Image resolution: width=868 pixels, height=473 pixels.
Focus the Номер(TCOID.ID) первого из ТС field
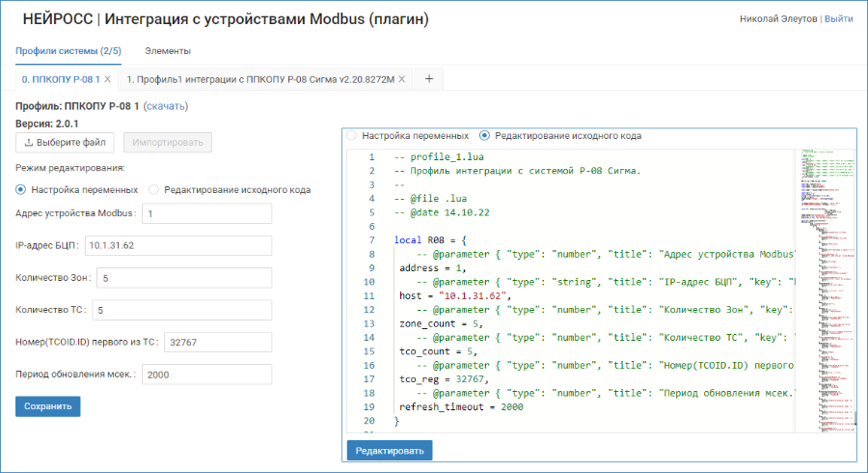pyautogui.click(x=218, y=343)
